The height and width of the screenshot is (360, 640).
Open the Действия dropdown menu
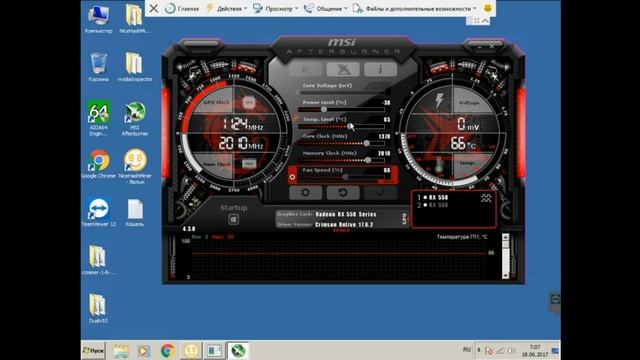click(227, 8)
